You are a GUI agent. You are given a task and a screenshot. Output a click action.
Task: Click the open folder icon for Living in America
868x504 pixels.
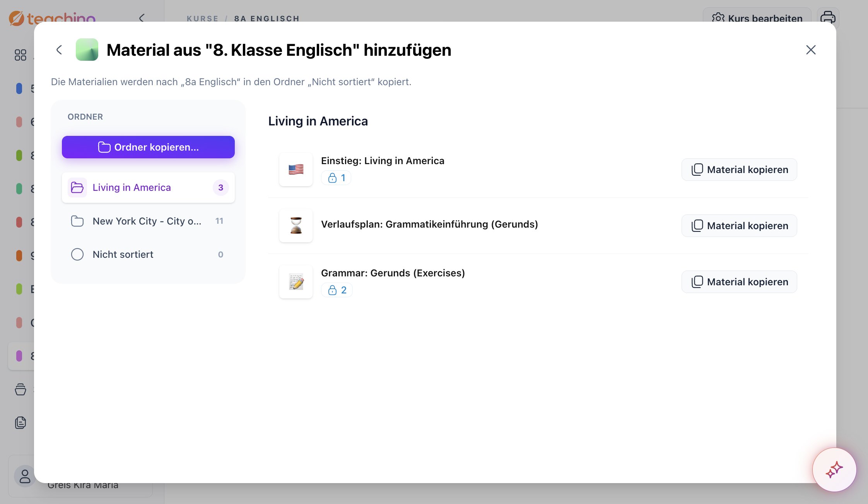77,188
